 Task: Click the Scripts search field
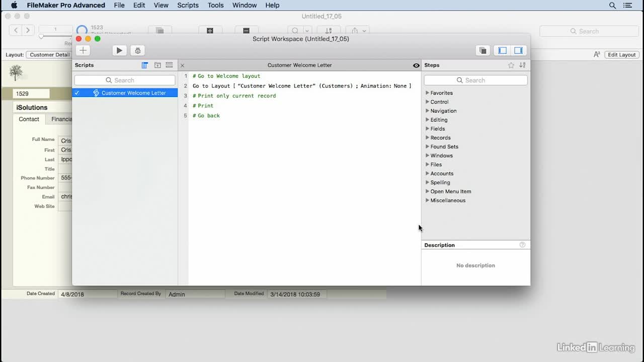pyautogui.click(x=125, y=80)
